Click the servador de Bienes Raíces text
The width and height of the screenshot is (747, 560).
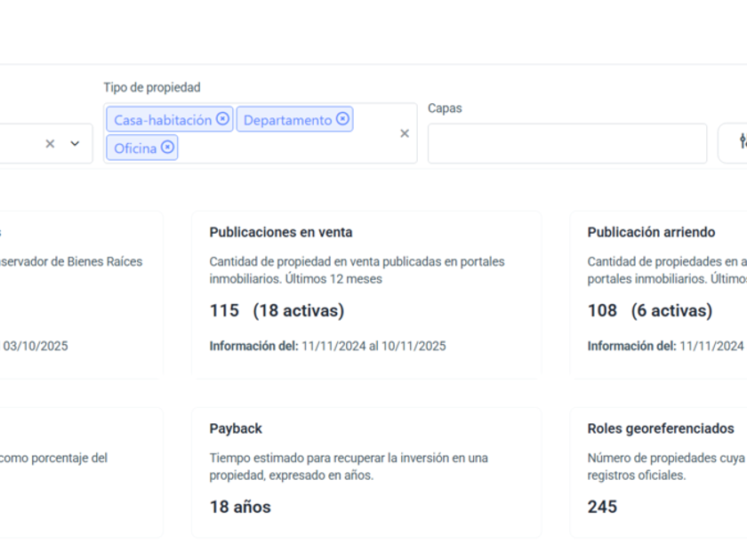[71, 261]
